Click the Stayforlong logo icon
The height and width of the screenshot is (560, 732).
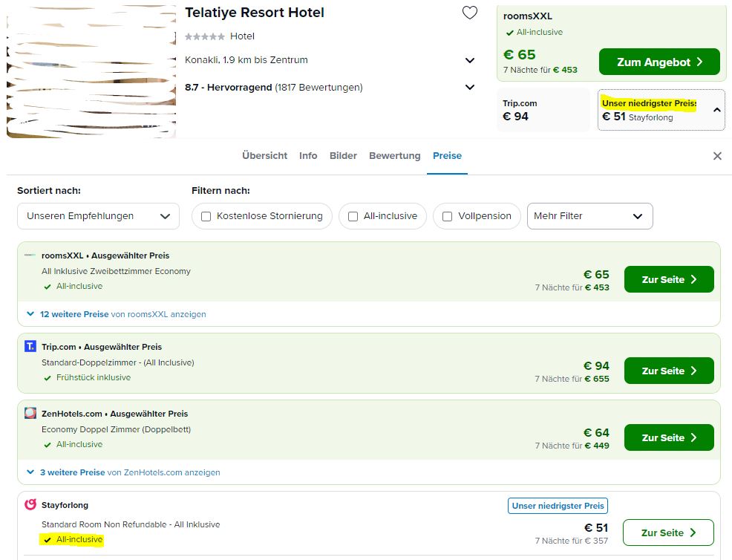tap(30, 504)
